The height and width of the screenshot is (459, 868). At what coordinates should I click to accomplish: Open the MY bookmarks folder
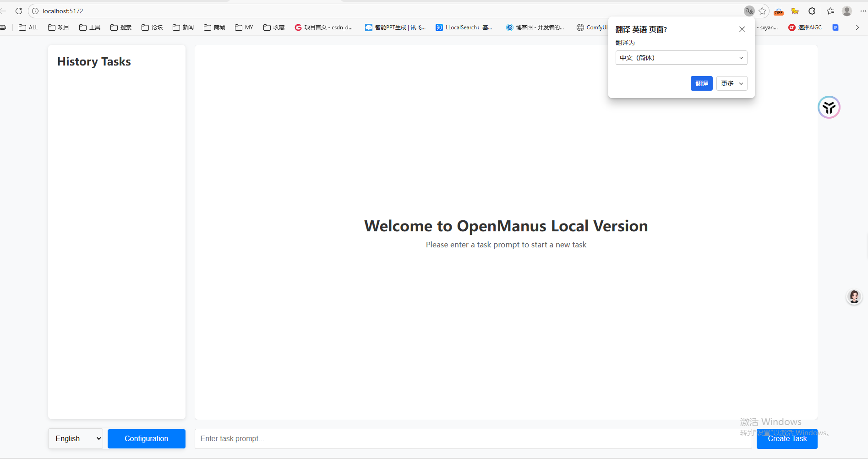pos(244,27)
